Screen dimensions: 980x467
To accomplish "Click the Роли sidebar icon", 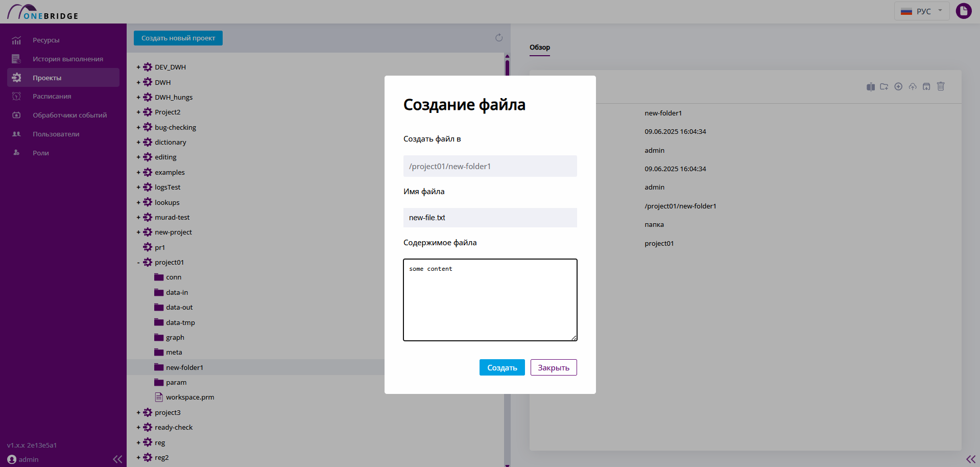I will (16, 152).
